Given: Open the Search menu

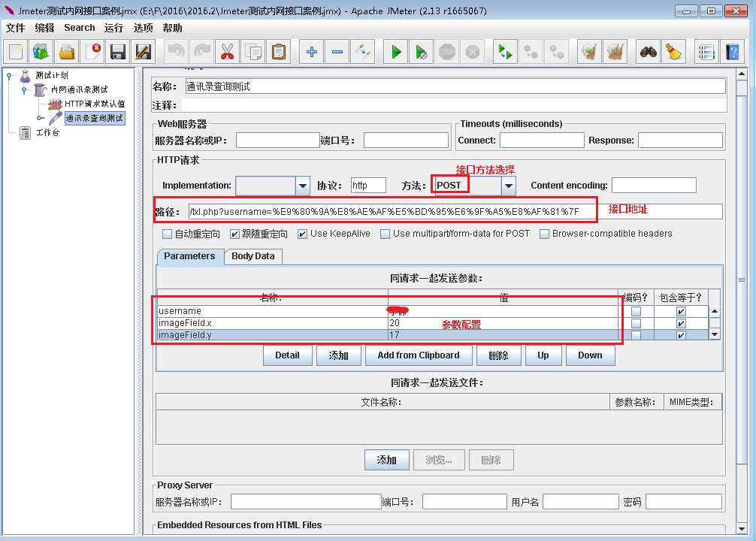Looking at the screenshot, I should (x=80, y=28).
